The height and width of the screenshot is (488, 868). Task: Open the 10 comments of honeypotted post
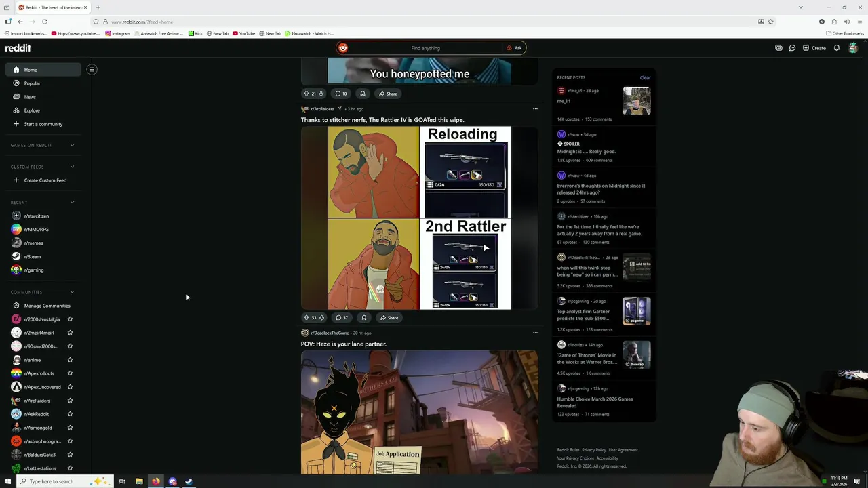click(341, 94)
